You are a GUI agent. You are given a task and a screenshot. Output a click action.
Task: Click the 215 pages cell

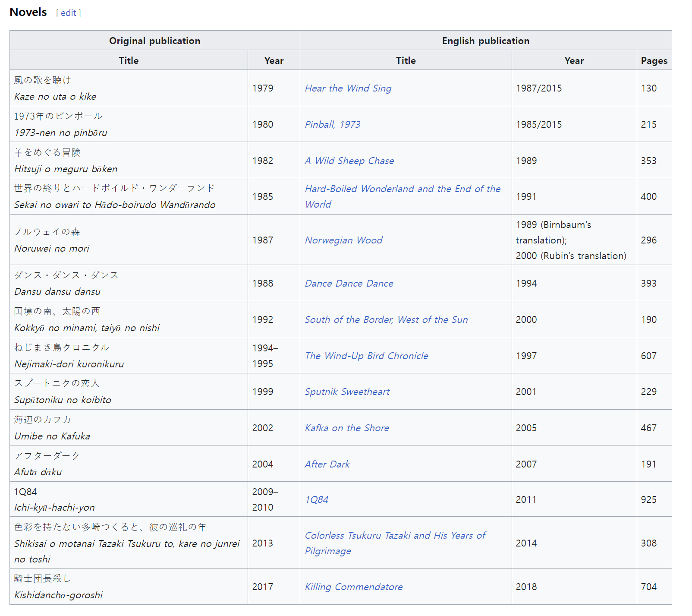pos(654,124)
